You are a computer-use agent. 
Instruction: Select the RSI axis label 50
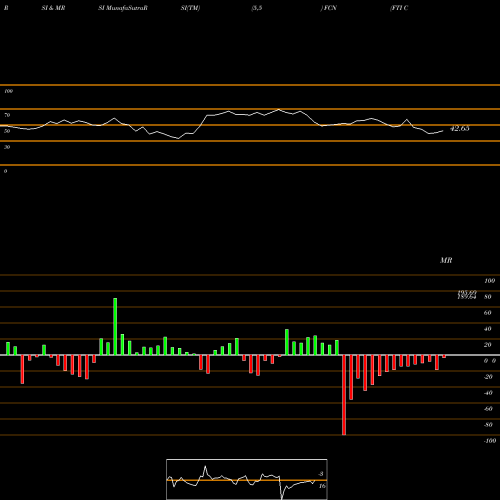click(7, 131)
